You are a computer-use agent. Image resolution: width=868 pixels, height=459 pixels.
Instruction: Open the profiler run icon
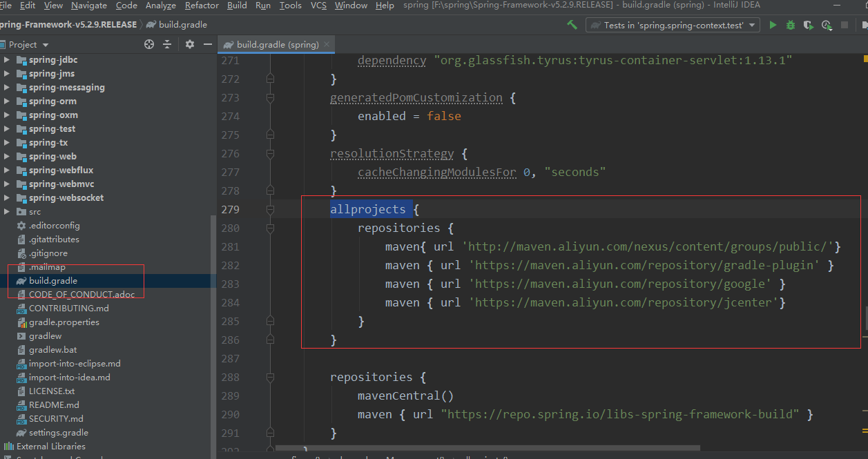click(x=827, y=25)
